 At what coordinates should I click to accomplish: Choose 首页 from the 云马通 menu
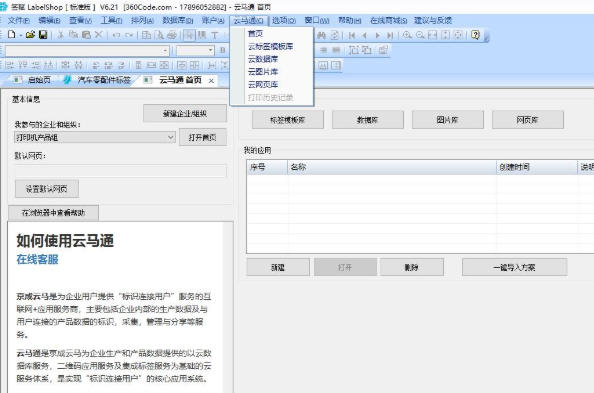pos(272,34)
